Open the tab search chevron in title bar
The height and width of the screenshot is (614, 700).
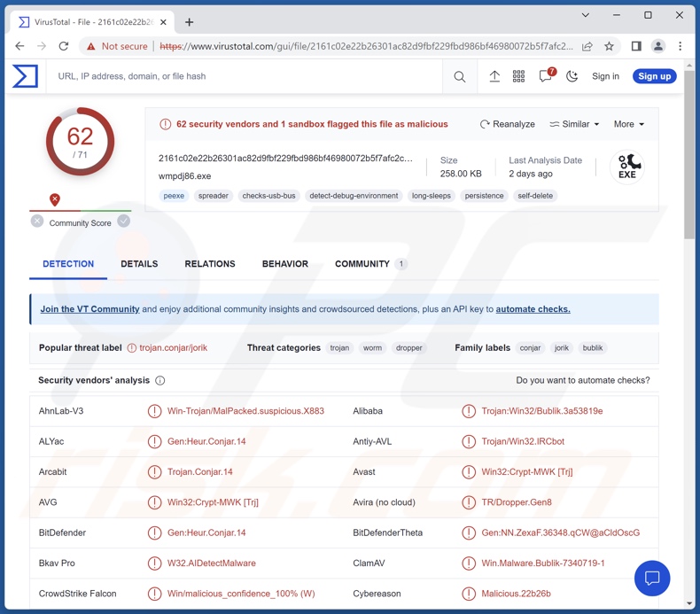tap(586, 15)
